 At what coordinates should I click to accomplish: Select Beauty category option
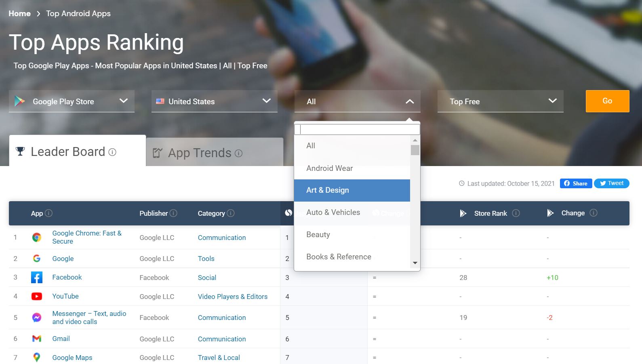(x=352, y=235)
